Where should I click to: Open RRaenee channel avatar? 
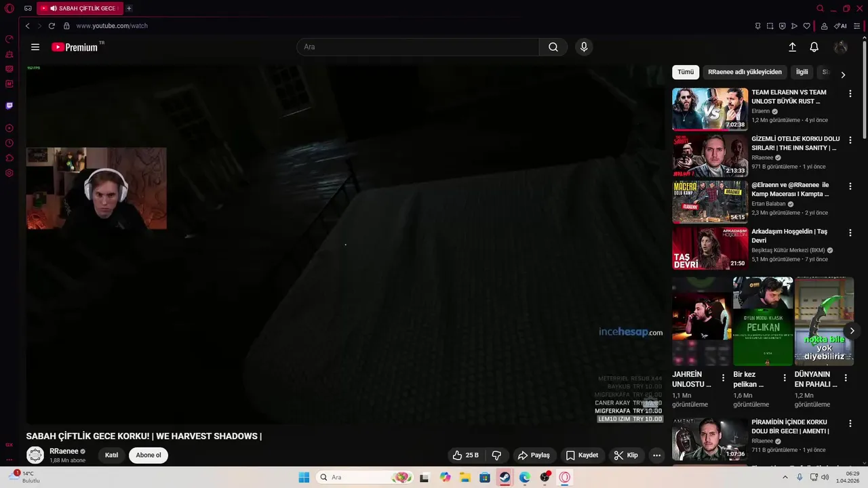click(35, 455)
